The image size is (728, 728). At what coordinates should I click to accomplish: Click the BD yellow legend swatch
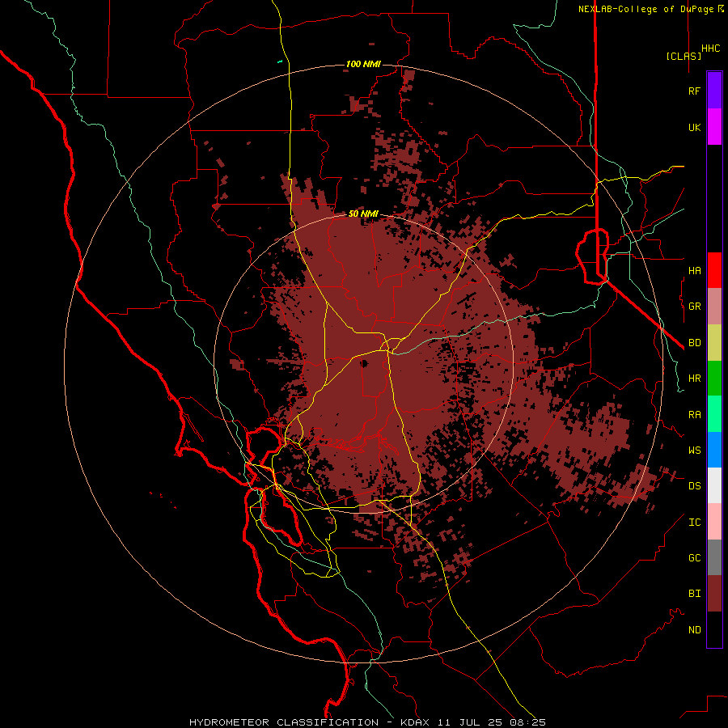tap(714, 343)
